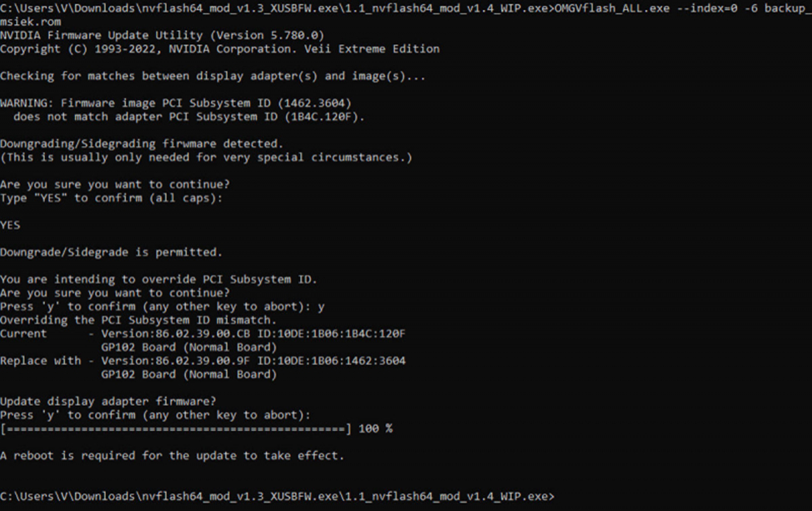Click Downgrade/Sidegrade is permitted line
Image resolution: width=812 pixels, height=511 pixels.
point(112,252)
